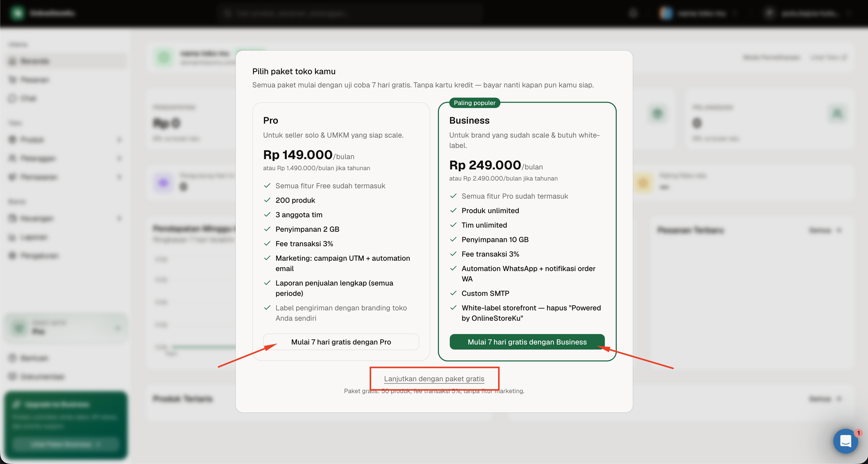
Task: Click "Fee transaksi 3%" in the Pro card
Action: [x=304, y=244]
